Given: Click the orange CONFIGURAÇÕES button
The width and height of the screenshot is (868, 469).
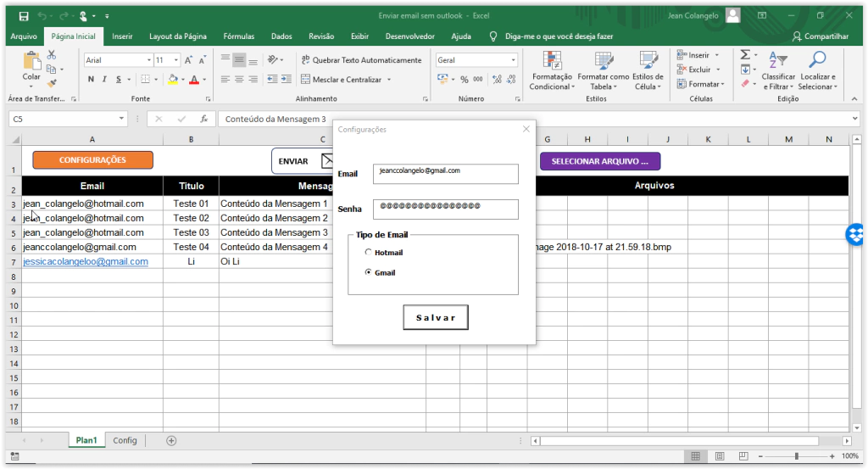Looking at the screenshot, I should click(92, 160).
